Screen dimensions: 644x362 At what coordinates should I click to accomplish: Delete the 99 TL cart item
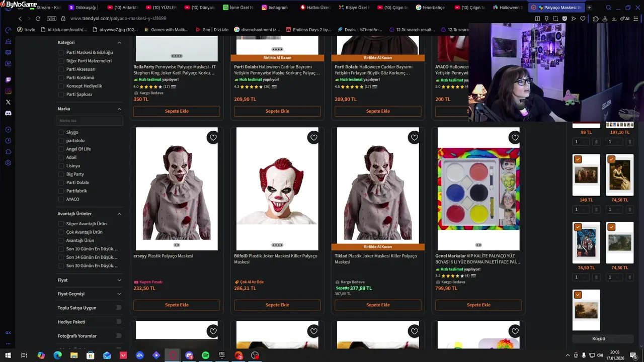pyautogui.click(x=596, y=142)
